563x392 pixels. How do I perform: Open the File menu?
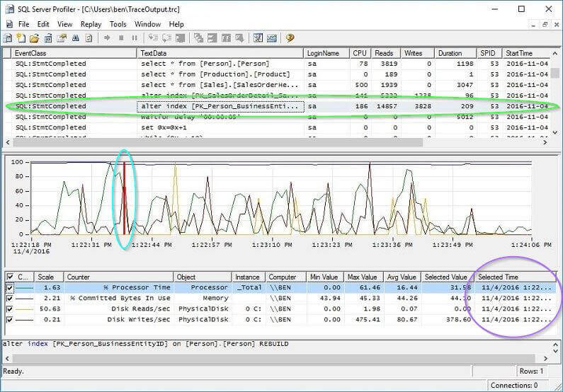tap(23, 24)
